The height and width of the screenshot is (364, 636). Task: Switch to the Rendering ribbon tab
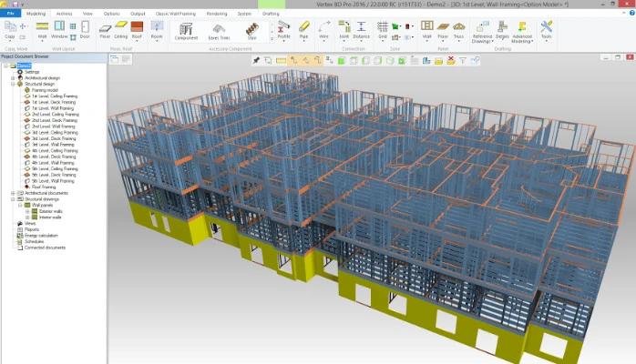(x=217, y=14)
